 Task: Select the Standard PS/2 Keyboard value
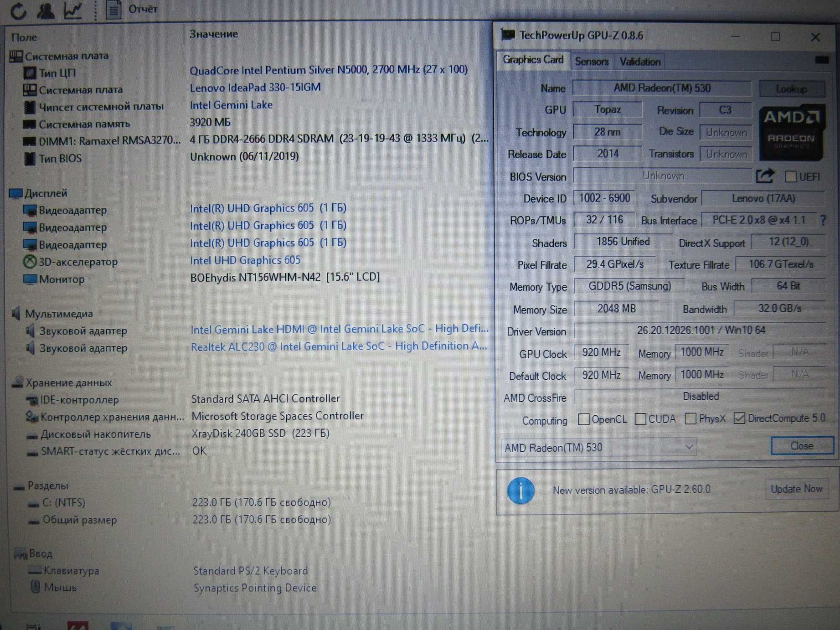click(x=251, y=571)
